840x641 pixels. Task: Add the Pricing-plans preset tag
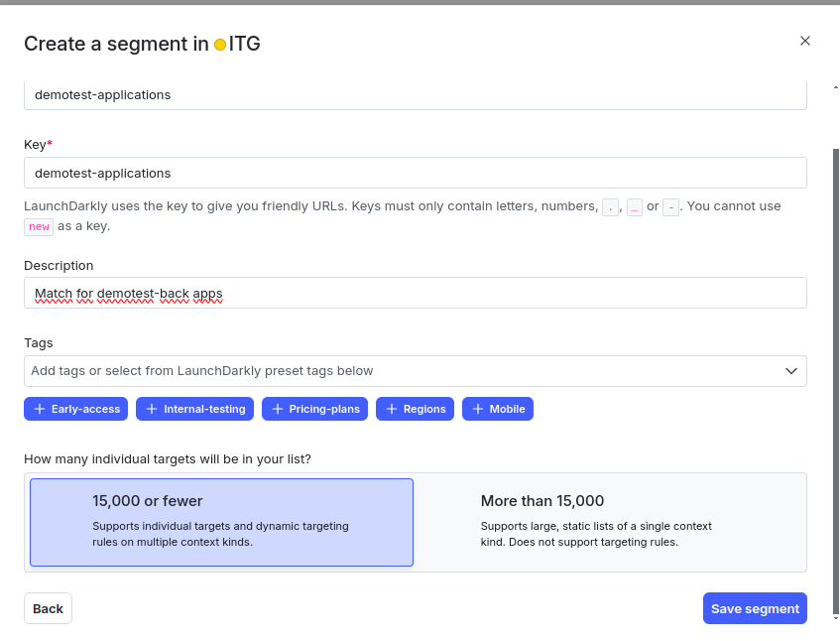[x=315, y=409]
